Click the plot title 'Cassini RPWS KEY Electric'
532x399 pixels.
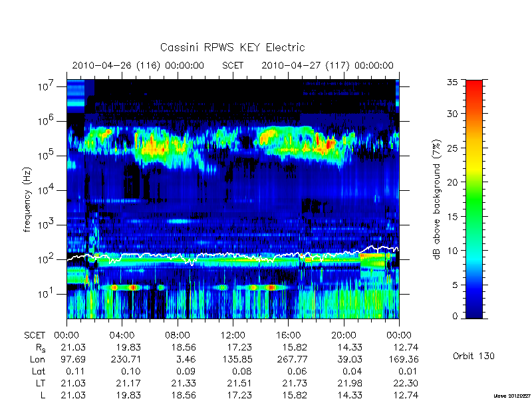232,47
